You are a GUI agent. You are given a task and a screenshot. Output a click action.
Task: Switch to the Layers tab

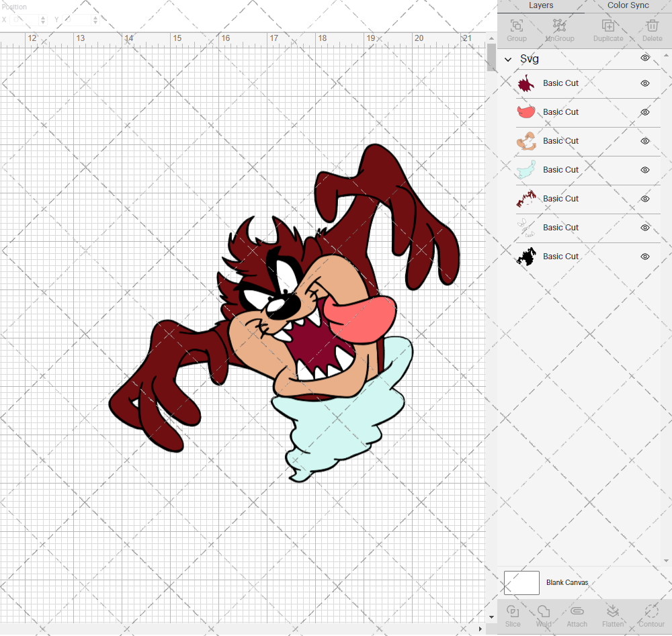[541, 5]
